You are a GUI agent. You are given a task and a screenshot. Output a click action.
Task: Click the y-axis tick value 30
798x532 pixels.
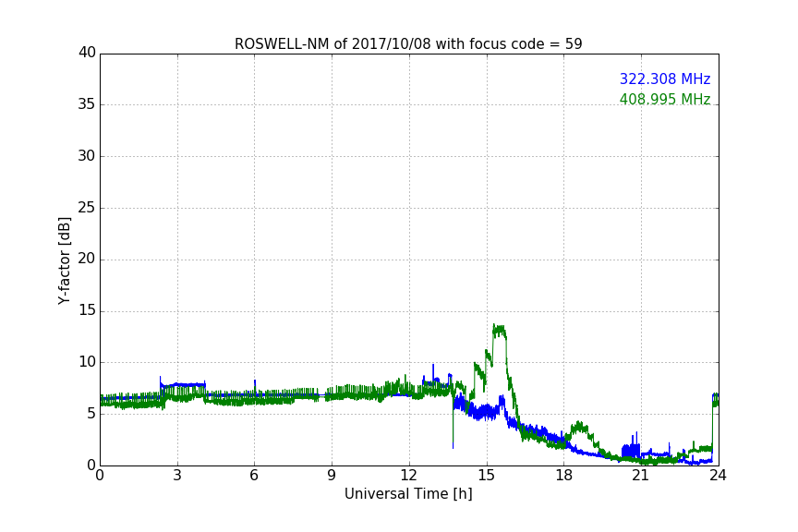click(x=87, y=156)
